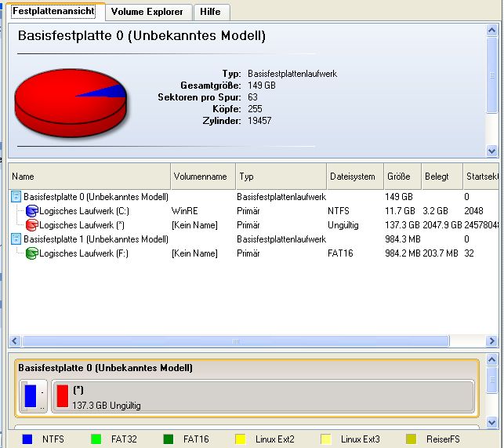
Task: Click the Gesamtgröße value 149 GB
Action: tap(261, 86)
